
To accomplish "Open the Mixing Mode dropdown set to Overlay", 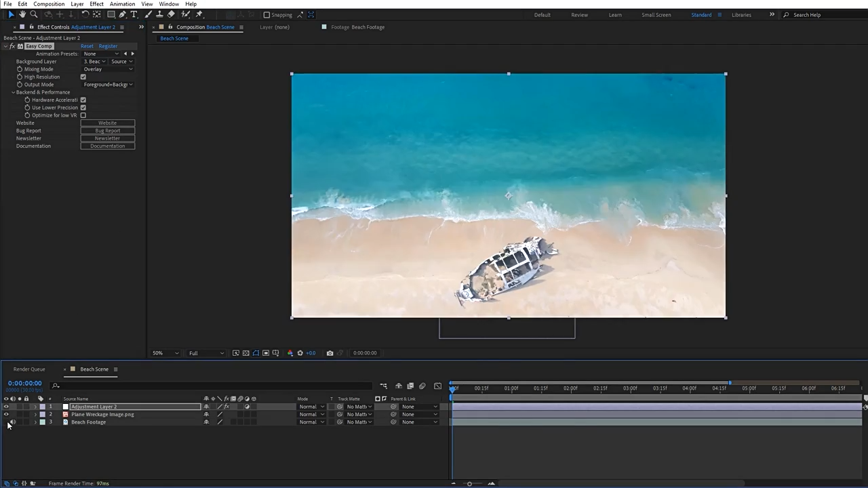I will [x=108, y=69].
